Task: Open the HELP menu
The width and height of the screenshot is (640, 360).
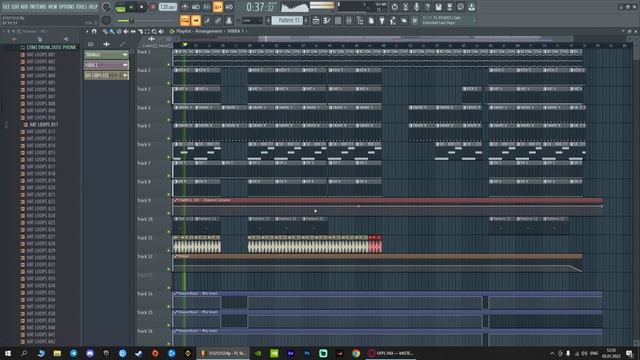Action: (x=93, y=7)
